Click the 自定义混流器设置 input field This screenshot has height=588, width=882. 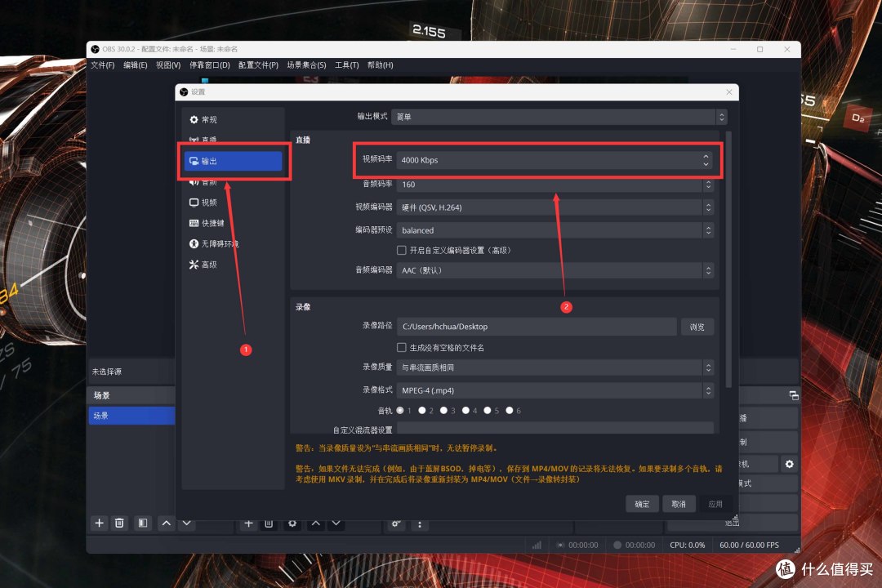[555, 428]
